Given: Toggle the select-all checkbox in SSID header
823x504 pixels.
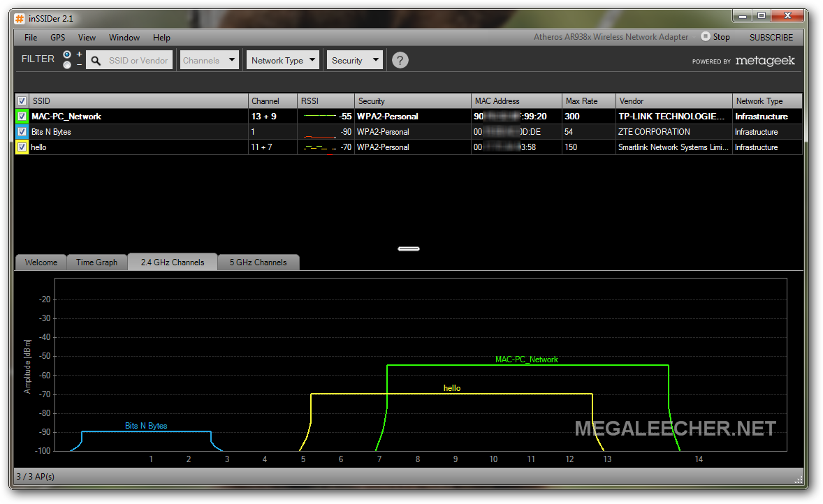Looking at the screenshot, I should [x=22, y=101].
